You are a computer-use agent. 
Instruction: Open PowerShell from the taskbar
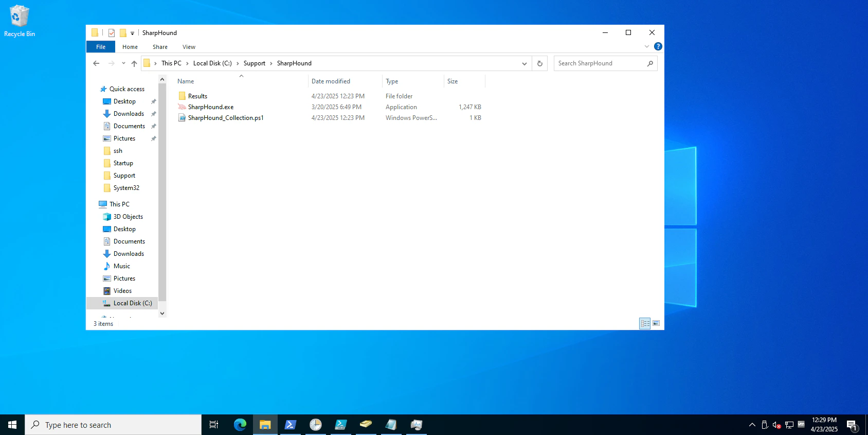point(291,425)
